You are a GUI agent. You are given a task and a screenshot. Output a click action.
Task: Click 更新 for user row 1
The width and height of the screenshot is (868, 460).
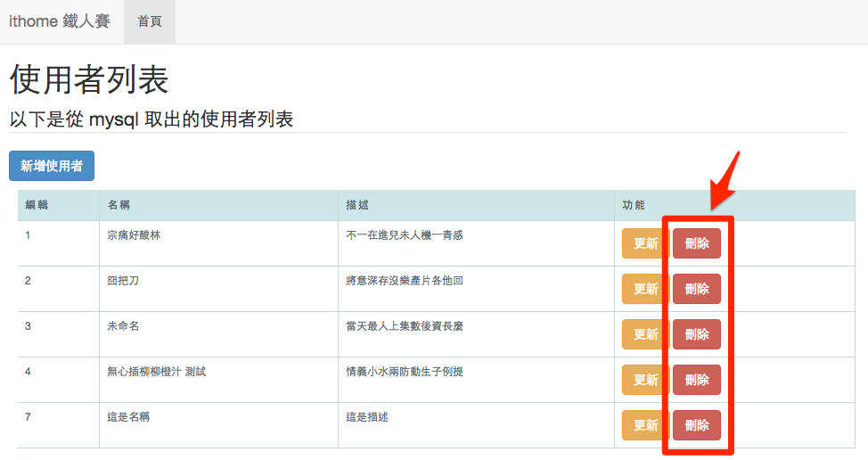[x=645, y=243]
